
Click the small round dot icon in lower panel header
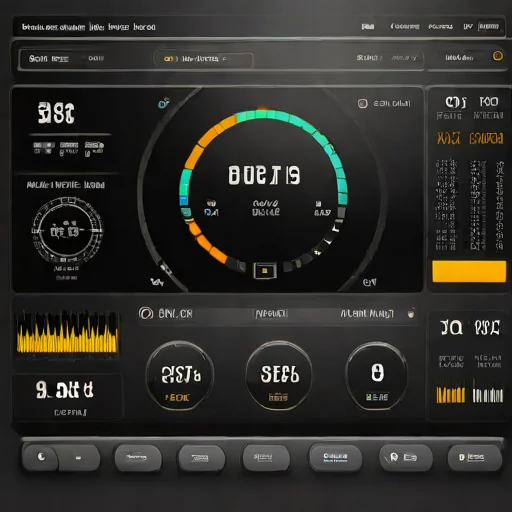(x=411, y=313)
